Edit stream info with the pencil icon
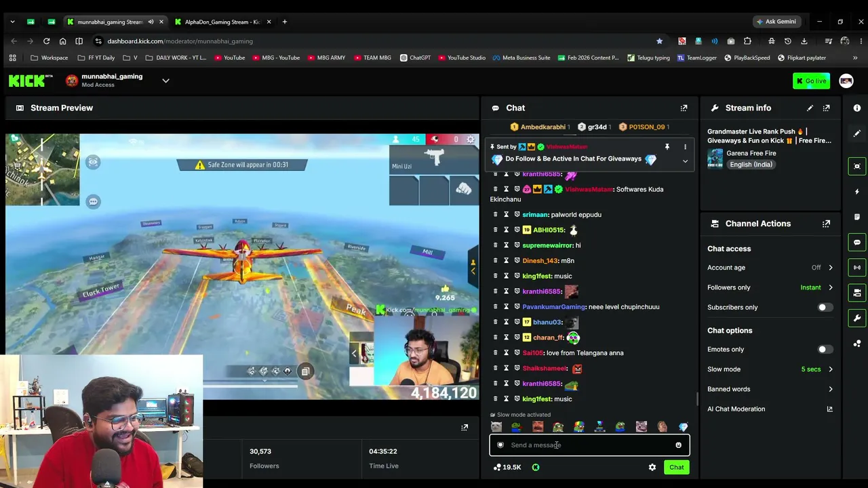 click(x=810, y=108)
